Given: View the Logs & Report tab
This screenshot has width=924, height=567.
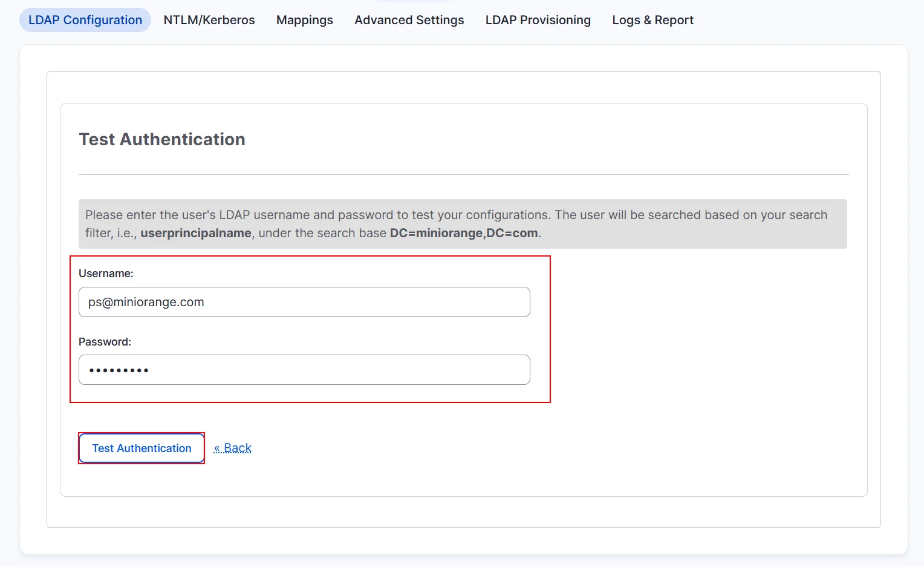Looking at the screenshot, I should 653,20.
